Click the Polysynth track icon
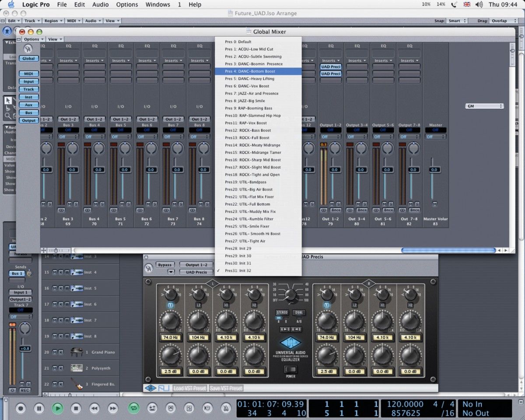The width and height of the screenshot is (525, 420). (77, 368)
